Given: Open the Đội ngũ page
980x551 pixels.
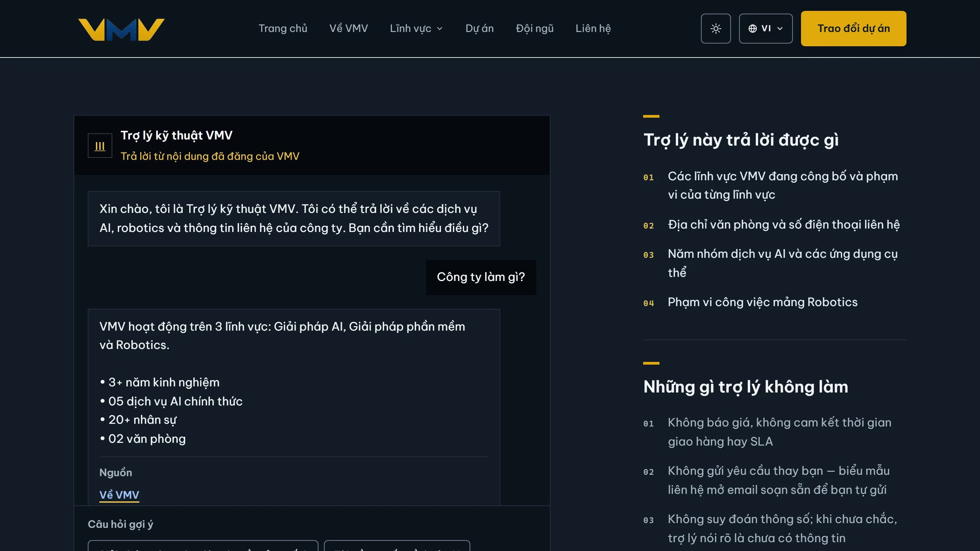Looking at the screenshot, I should (x=535, y=29).
